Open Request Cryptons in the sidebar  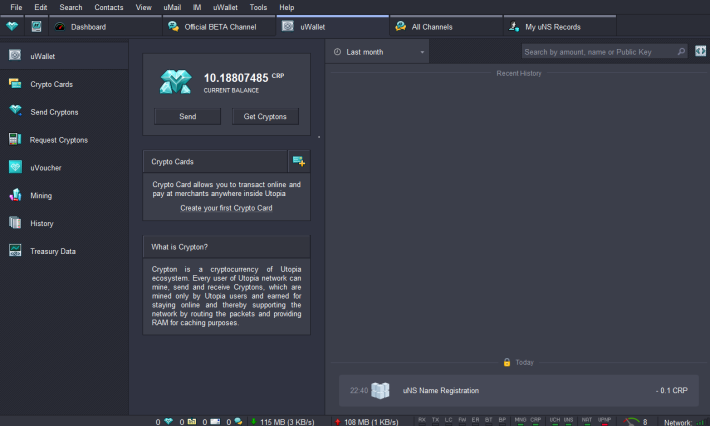64,140
